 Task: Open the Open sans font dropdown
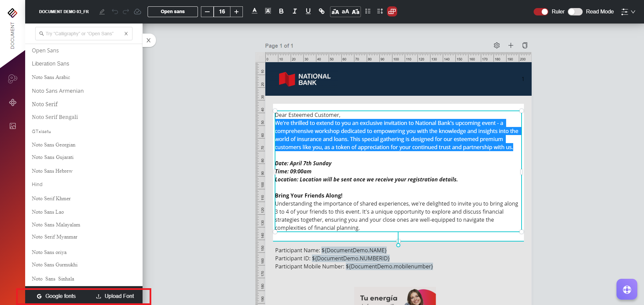173,12
